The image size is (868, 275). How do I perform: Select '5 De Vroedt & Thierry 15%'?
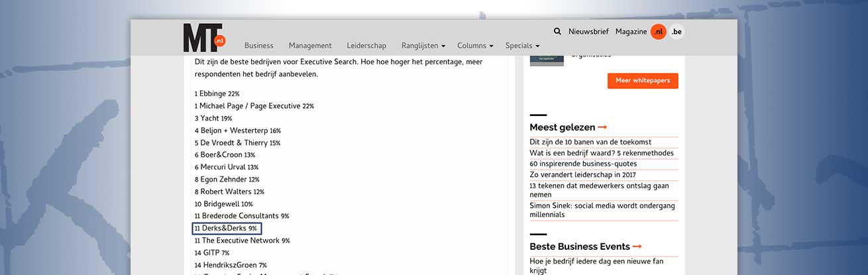237,142
